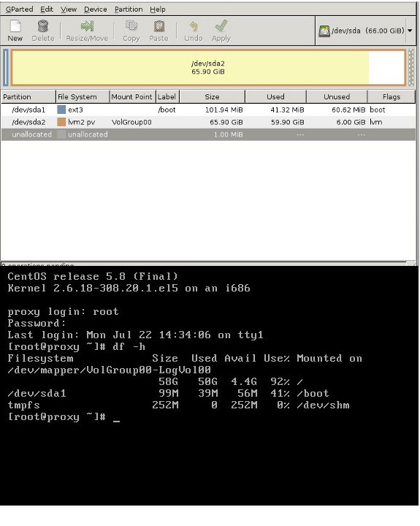The height and width of the screenshot is (526, 420).
Task: Click the Undo arrow icon
Action: point(194,26)
